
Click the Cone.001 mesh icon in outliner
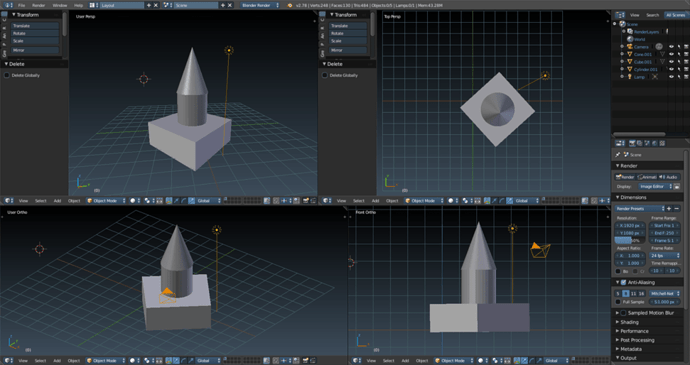(630, 54)
